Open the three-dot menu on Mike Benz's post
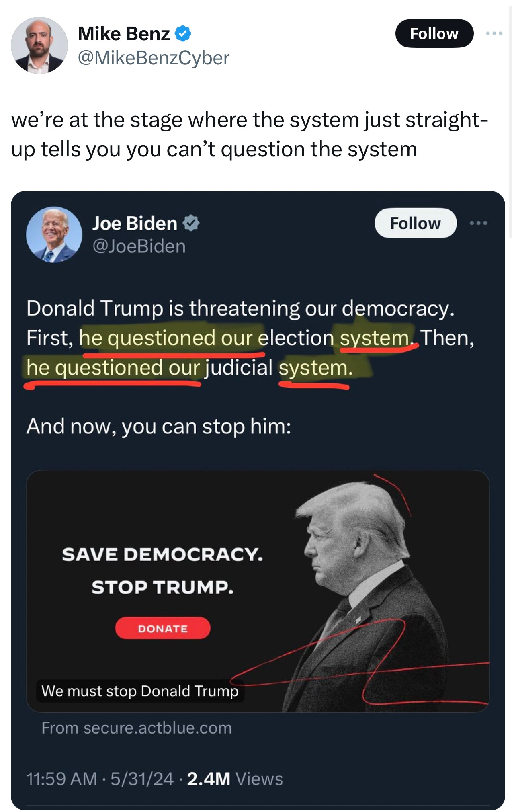 click(x=494, y=33)
